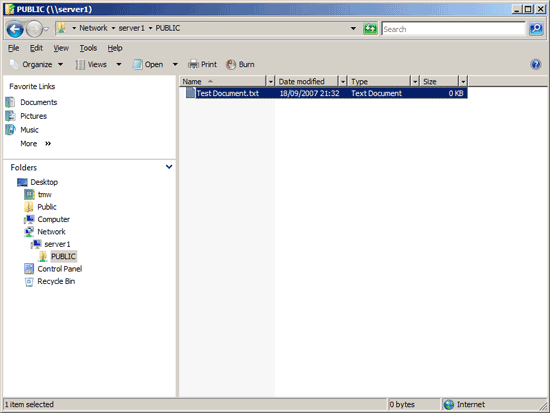Click inside the Search input box
550x413 pixels.
point(453,29)
